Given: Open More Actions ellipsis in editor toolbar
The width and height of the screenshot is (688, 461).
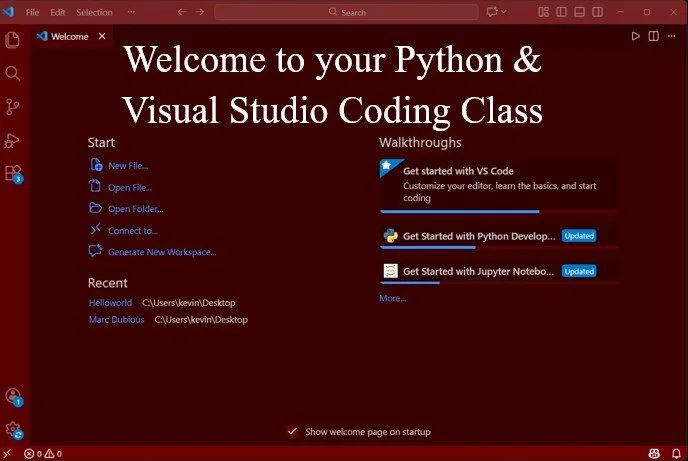Looking at the screenshot, I should 671,36.
